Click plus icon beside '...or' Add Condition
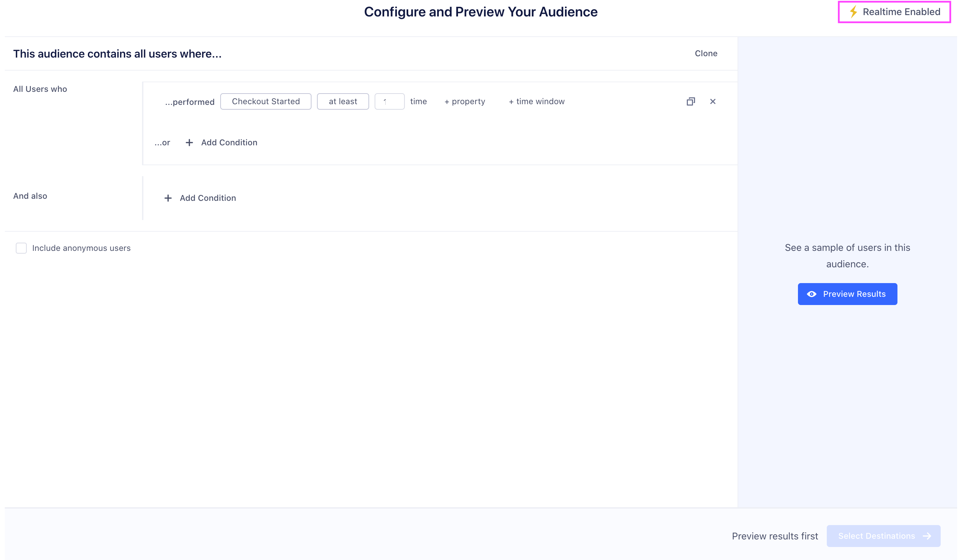Image resolution: width=964 pixels, height=560 pixels. click(189, 143)
